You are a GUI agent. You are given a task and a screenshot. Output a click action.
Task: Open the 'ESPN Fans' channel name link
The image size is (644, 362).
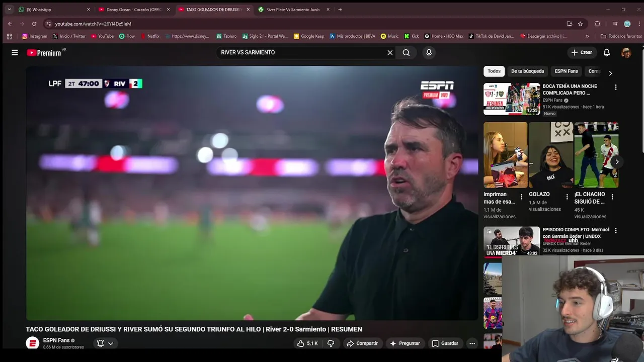pos(56,340)
